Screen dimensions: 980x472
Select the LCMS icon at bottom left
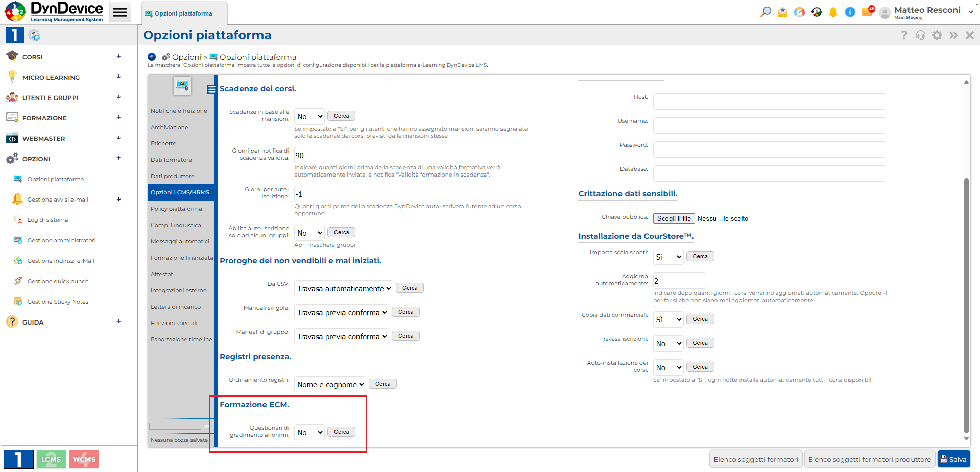[x=51, y=459]
